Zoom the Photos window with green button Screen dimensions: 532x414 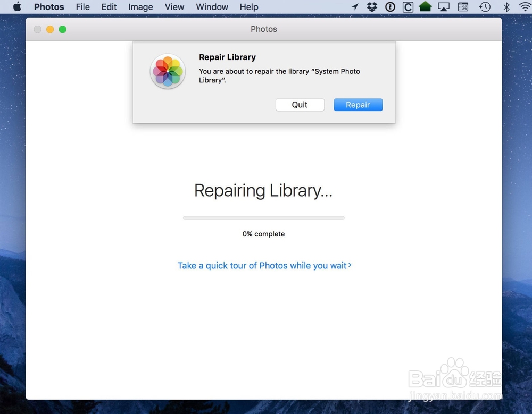pyautogui.click(x=62, y=30)
